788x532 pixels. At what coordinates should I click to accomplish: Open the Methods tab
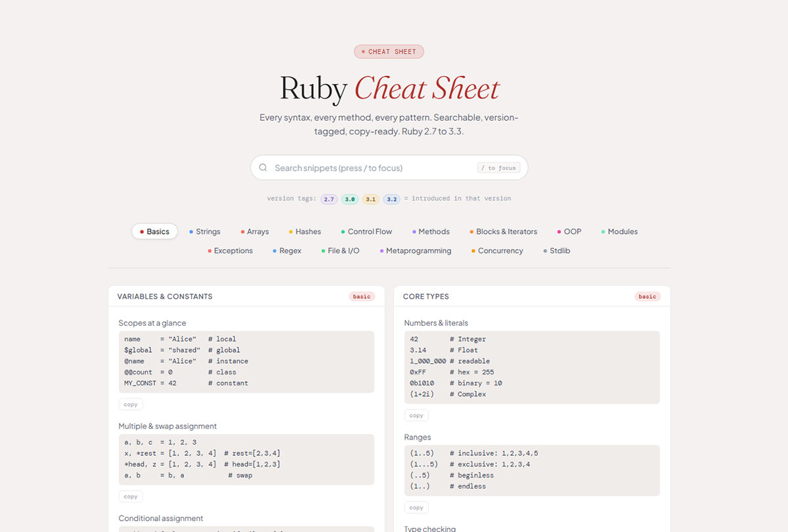tap(431, 231)
